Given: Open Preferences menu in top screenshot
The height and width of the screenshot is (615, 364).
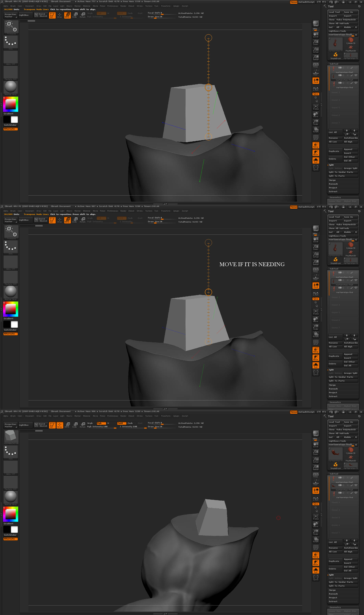Looking at the screenshot, I should coord(113,6).
